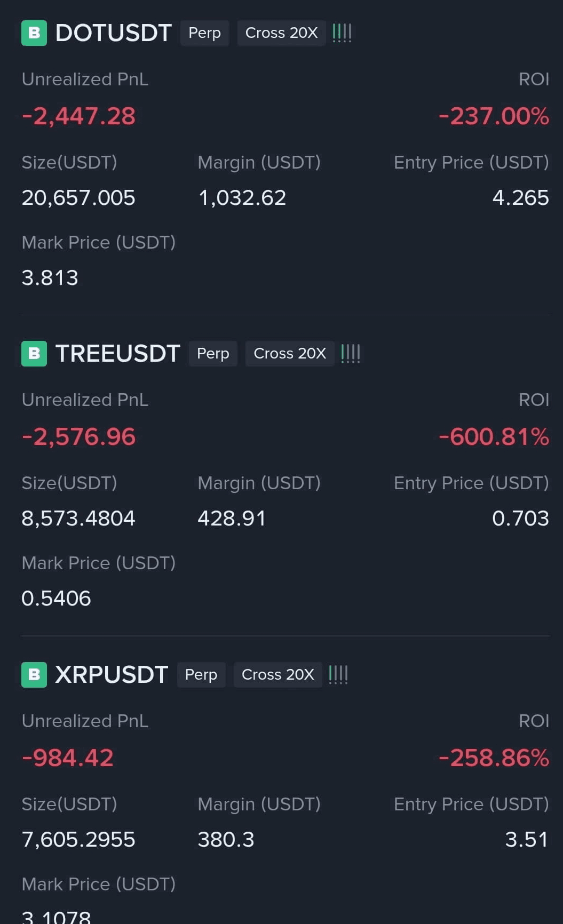Image resolution: width=563 pixels, height=924 pixels.
Task: Tap the green B icon beside DOTUSDT
Action: tap(34, 33)
